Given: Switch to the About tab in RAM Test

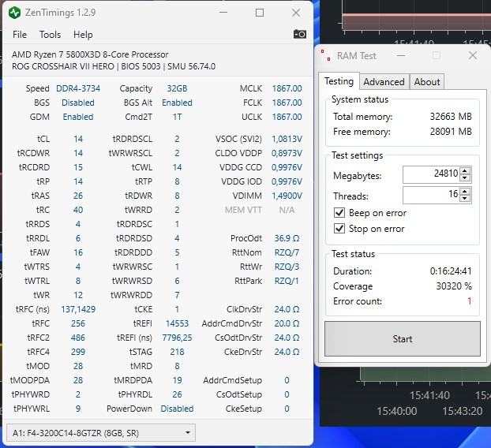Looking at the screenshot, I should [x=427, y=82].
